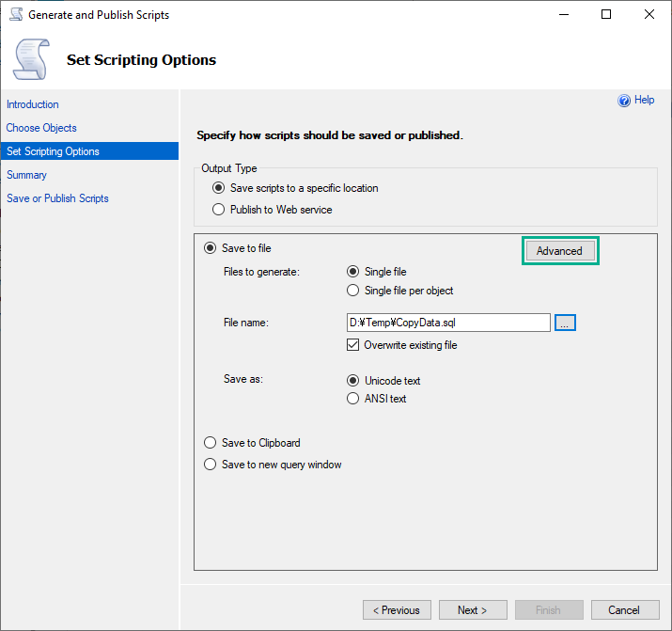Open Advanced scripting options

(559, 251)
